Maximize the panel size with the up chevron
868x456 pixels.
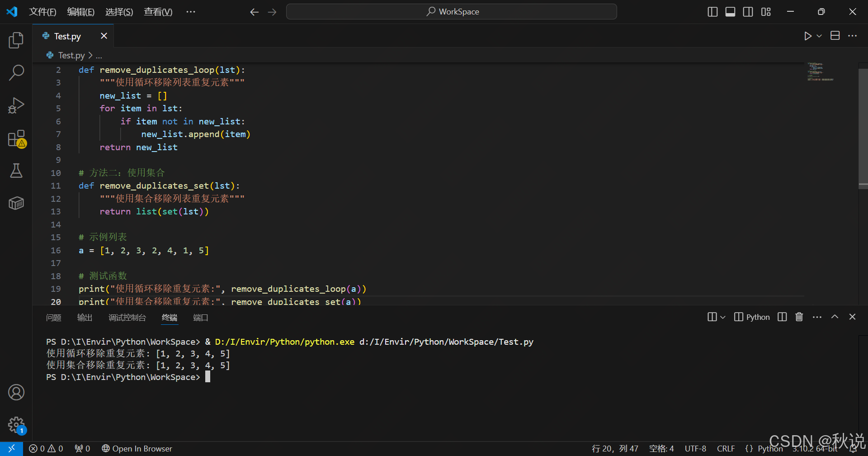[835, 317]
